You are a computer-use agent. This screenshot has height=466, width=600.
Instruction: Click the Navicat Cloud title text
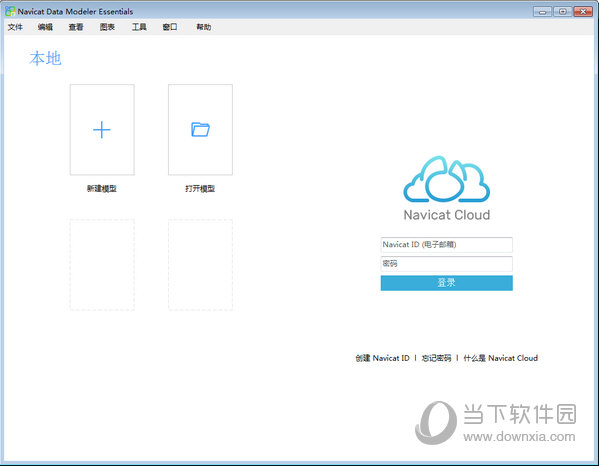pos(447,215)
